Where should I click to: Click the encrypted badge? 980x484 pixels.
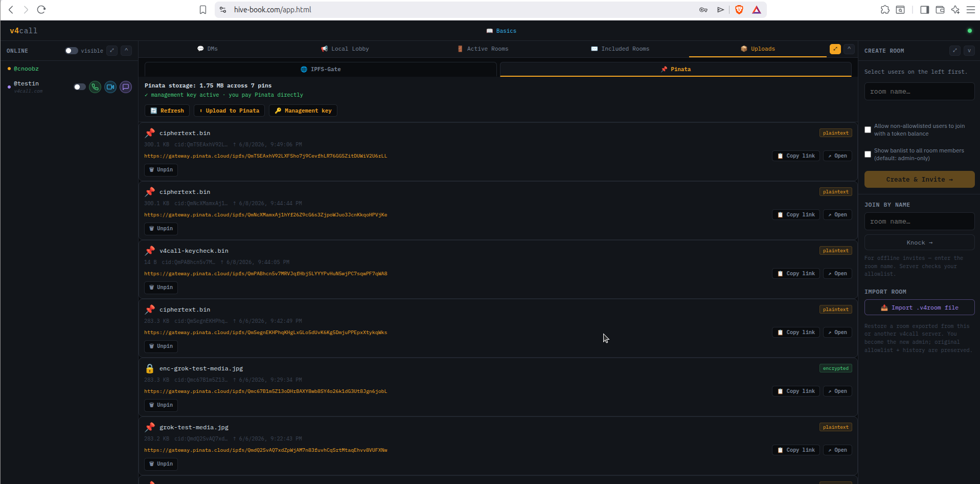(x=836, y=368)
